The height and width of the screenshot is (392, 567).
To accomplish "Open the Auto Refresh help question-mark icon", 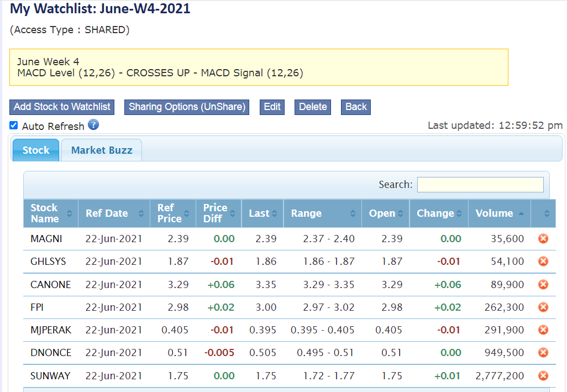I will (93, 125).
